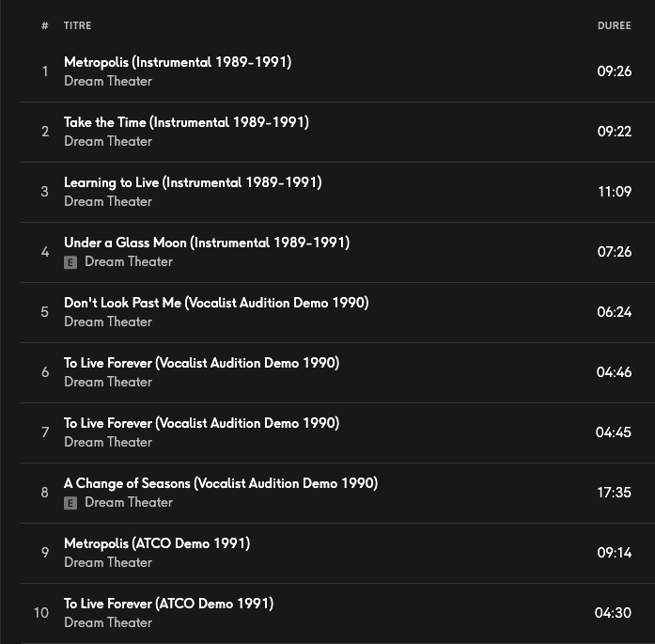Click the To Live Forever title lasting 04:46
Viewport: 655px width, 644px height.
(201, 363)
